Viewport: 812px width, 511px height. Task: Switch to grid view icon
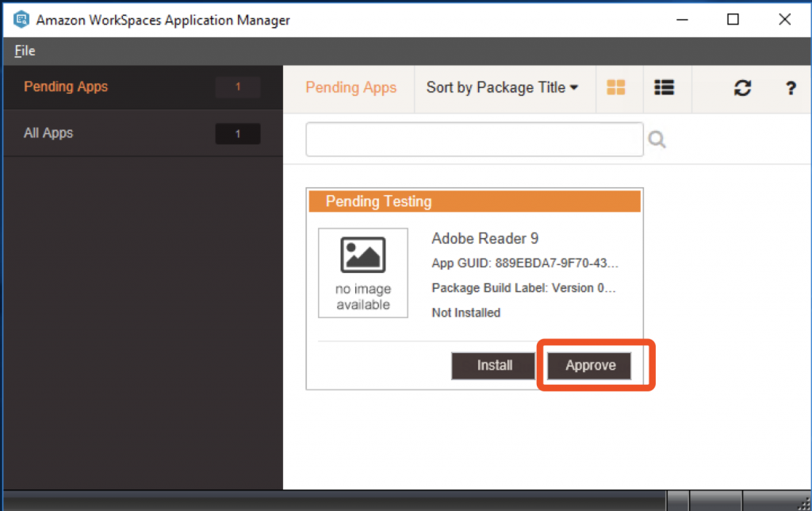point(615,87)
